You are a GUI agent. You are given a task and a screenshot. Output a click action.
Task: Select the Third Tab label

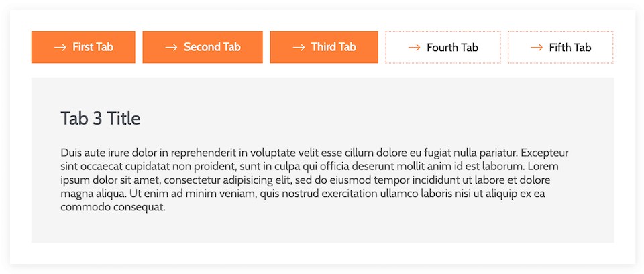(x=333, y=47)
